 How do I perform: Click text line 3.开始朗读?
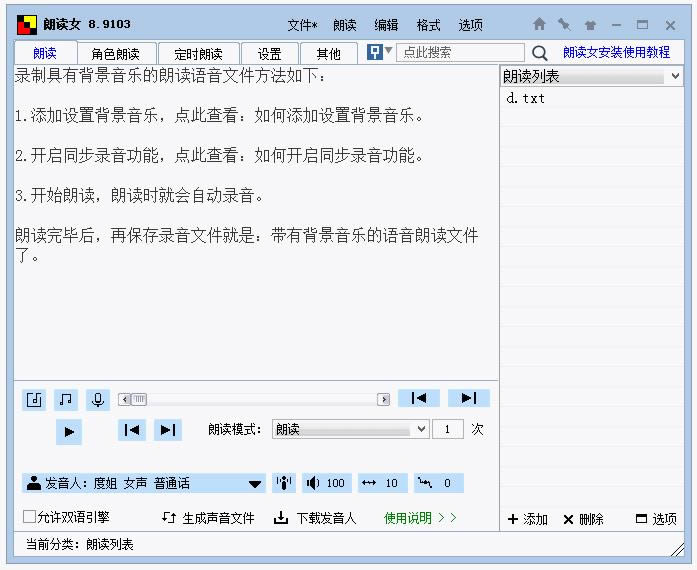[x=139, y=195]
